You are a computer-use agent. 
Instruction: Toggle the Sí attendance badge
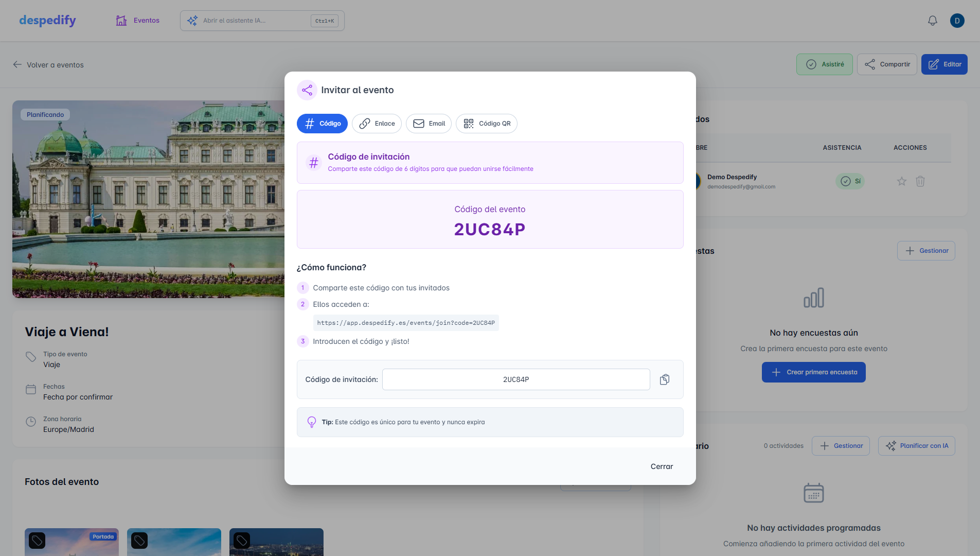[x=850, y=181]
